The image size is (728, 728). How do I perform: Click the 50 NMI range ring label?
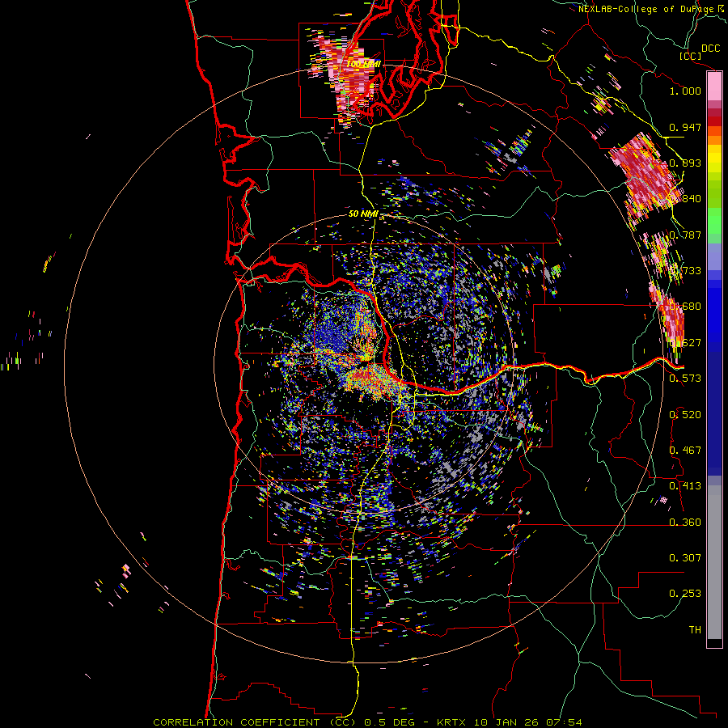pyautogui.click(x=363, y=214)
